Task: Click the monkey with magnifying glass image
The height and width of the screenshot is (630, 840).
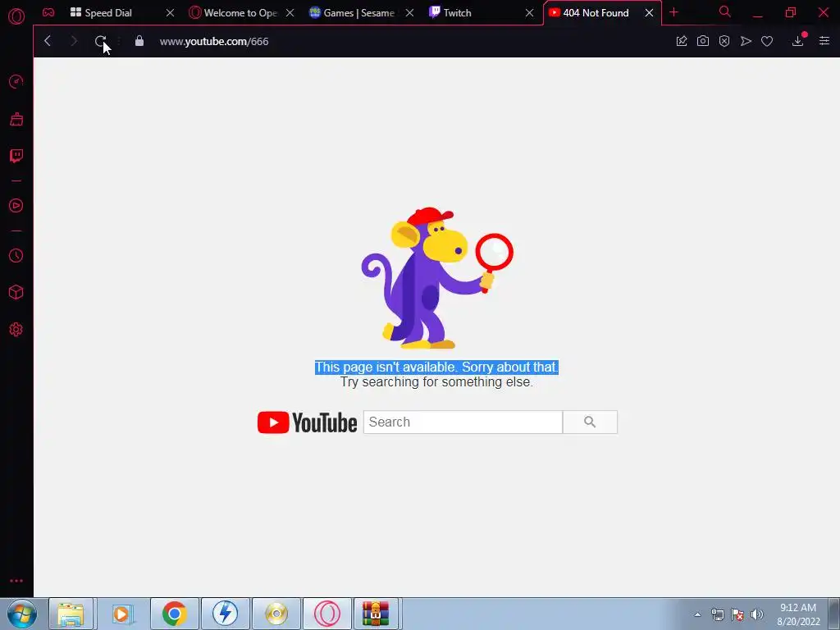Action: (x=436, y=278)
